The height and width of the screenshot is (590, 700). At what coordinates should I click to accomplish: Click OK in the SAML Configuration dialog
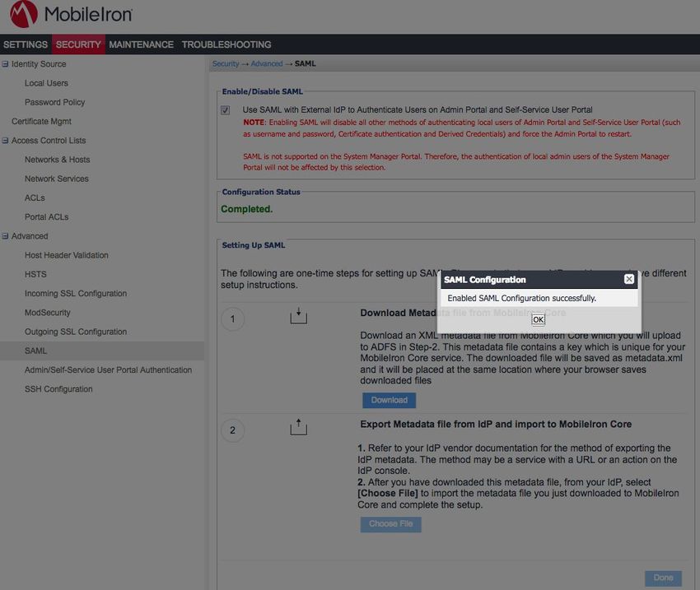(x=539, y=319)
